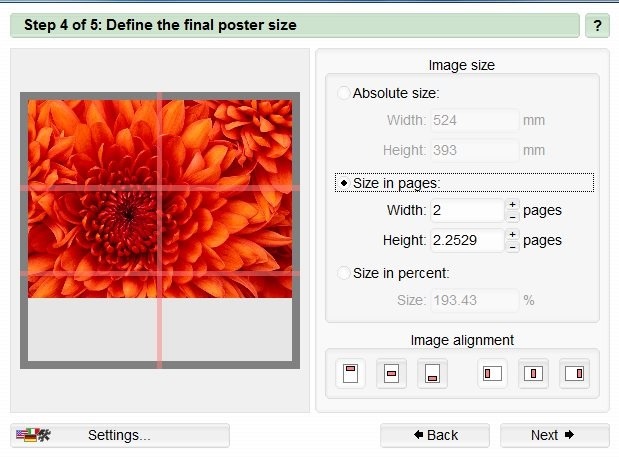
Task: Increase height in pages with plus
Action: (513, 235)
